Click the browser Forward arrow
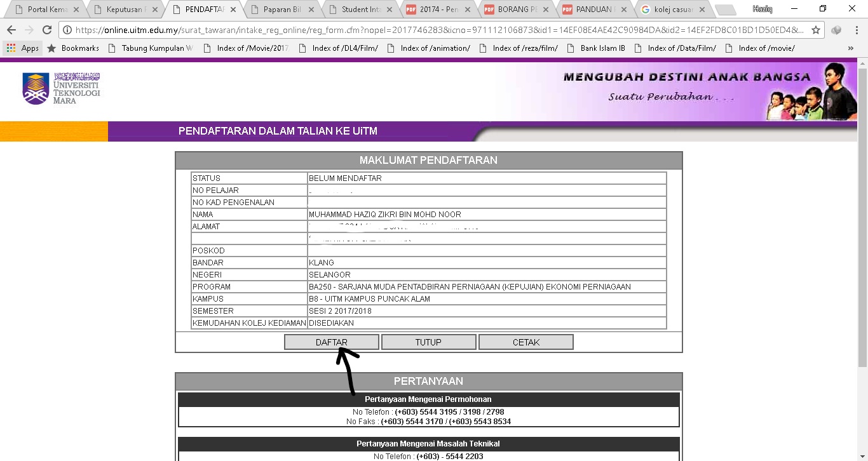This screenshot has height=461, width=868. pyautogui.click(x=29, y=30)
